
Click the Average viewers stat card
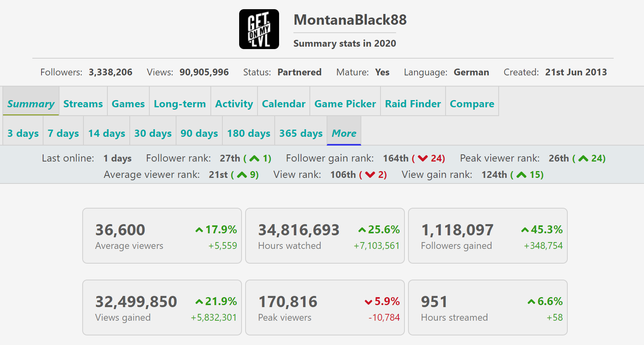pyautogui.click(x=162, y=236)
